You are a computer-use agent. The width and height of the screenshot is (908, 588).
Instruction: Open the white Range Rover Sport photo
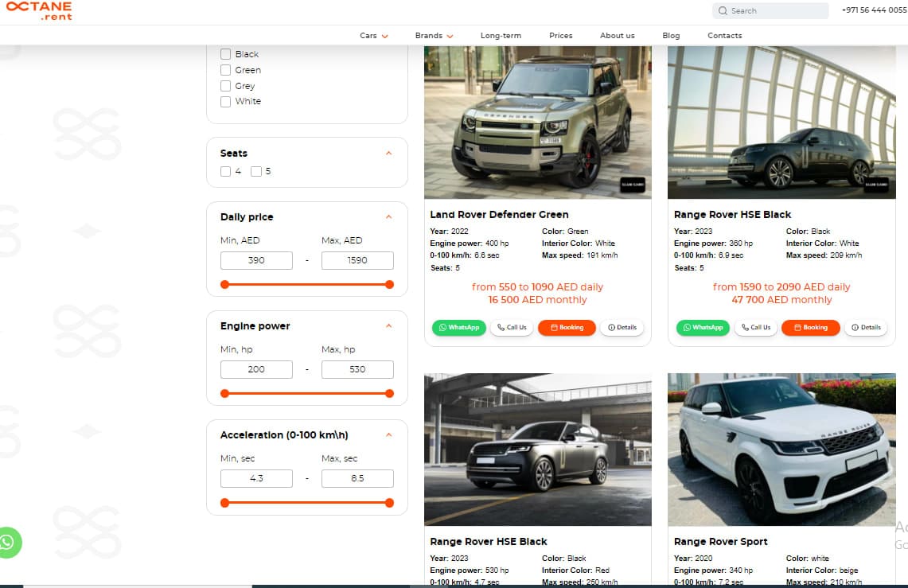pos(781,450)
